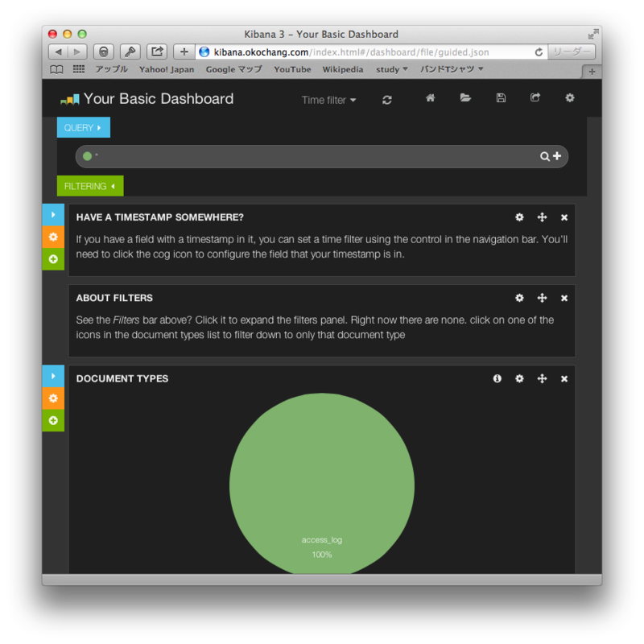
Task: Remove the About Filters panel
Action: (564, 298)
